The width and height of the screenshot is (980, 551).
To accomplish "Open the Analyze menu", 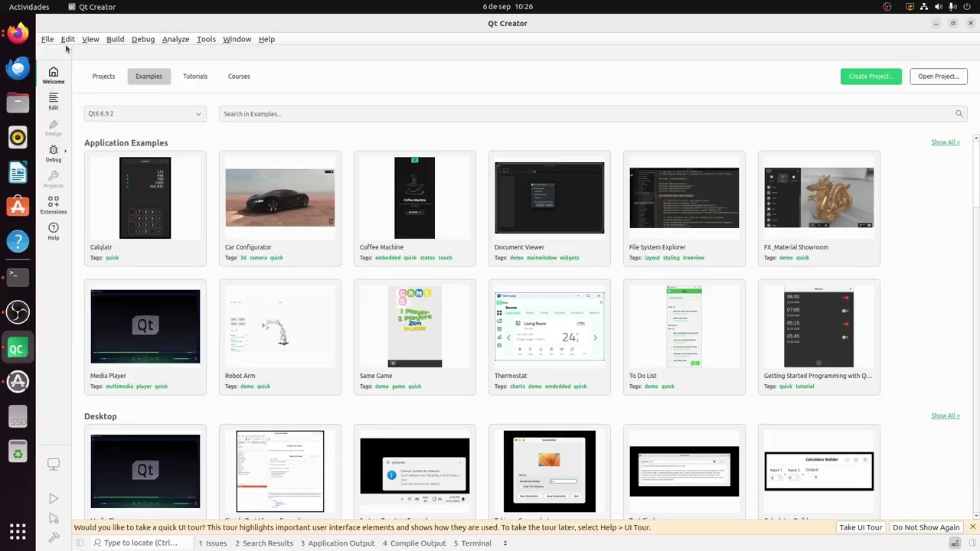I will [175, 39].
